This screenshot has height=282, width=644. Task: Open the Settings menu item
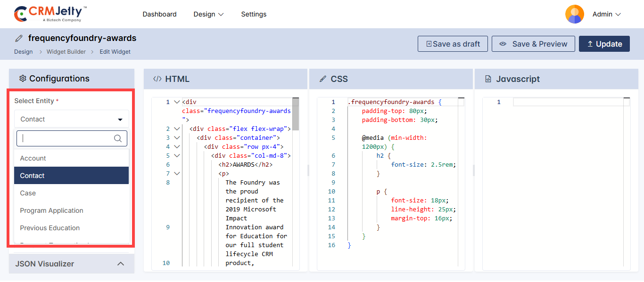(254, 14)
